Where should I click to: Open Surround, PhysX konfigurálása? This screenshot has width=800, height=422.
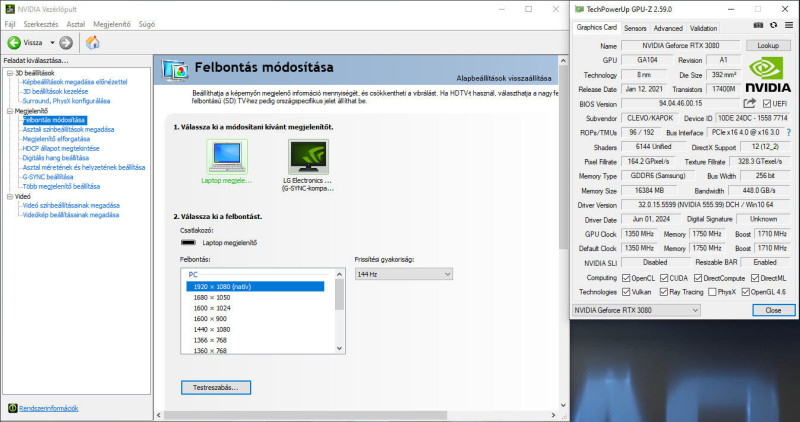click(x=66, y=101)
